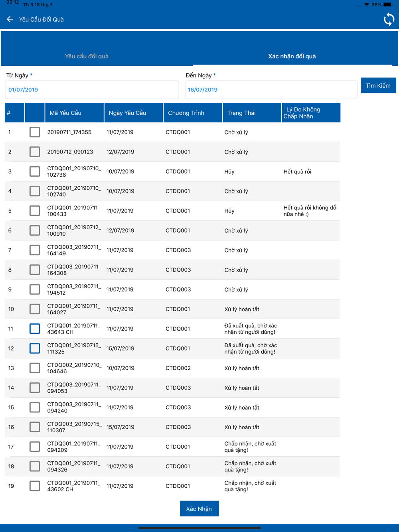399x532 pixels.
Task: Click the Yêu Cầu Đổi Quà title
Action: [x=41, y=20]
